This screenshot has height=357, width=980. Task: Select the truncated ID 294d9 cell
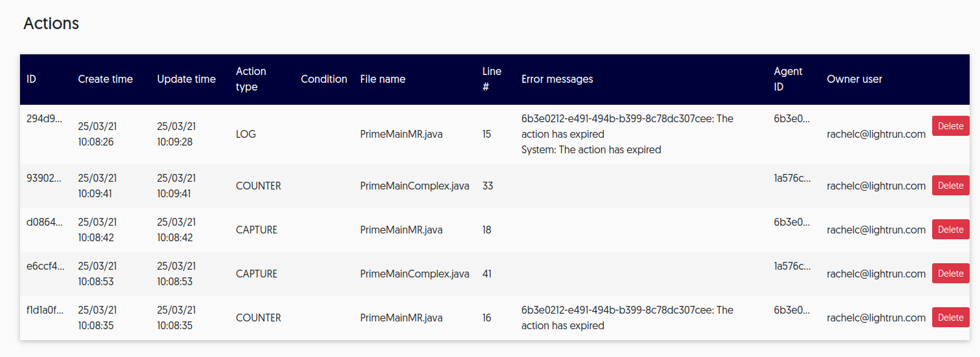(45, 119)
